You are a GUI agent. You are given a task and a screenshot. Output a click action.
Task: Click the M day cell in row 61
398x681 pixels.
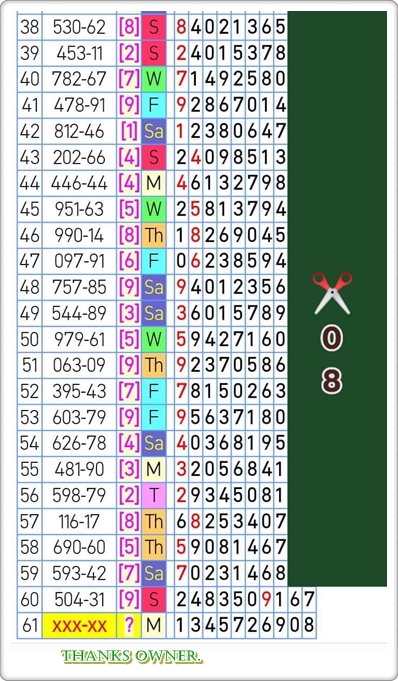click(154, 625)
